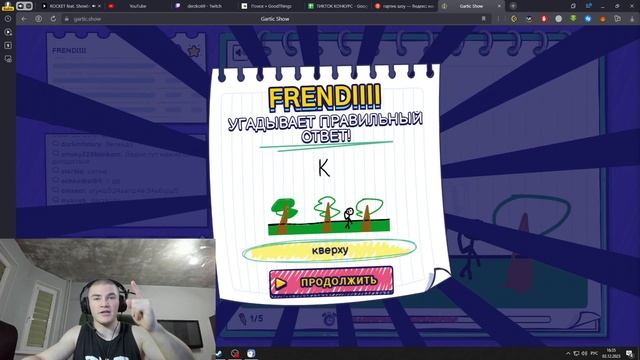Image resolution: width=640 pixels, height=360 pixels.
Task: Open the Yandex search tab
Action: (404, 6)
